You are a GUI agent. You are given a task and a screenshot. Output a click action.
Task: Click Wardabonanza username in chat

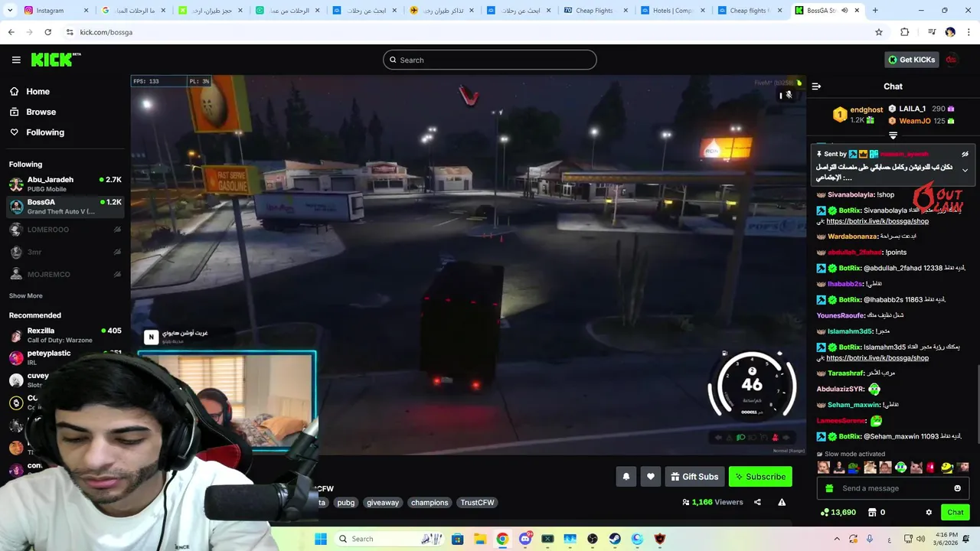coord(853,236)
